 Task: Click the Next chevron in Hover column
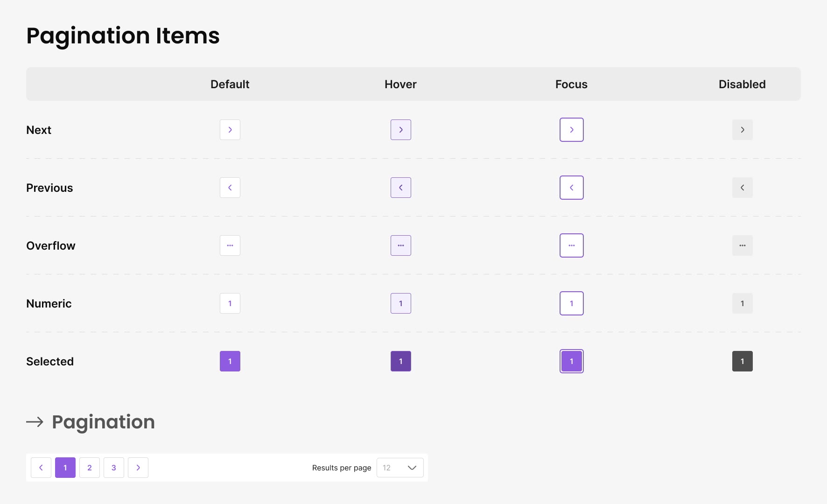click(x=401, y=130)
